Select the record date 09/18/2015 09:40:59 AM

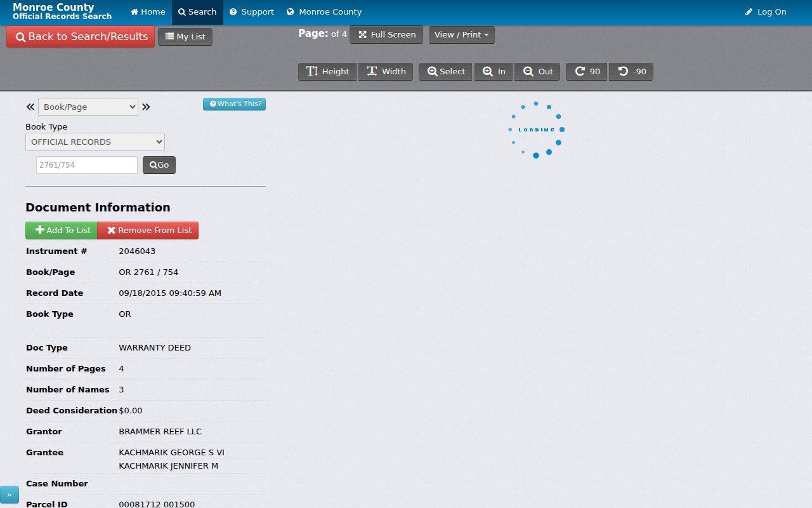tap(170, 293)
